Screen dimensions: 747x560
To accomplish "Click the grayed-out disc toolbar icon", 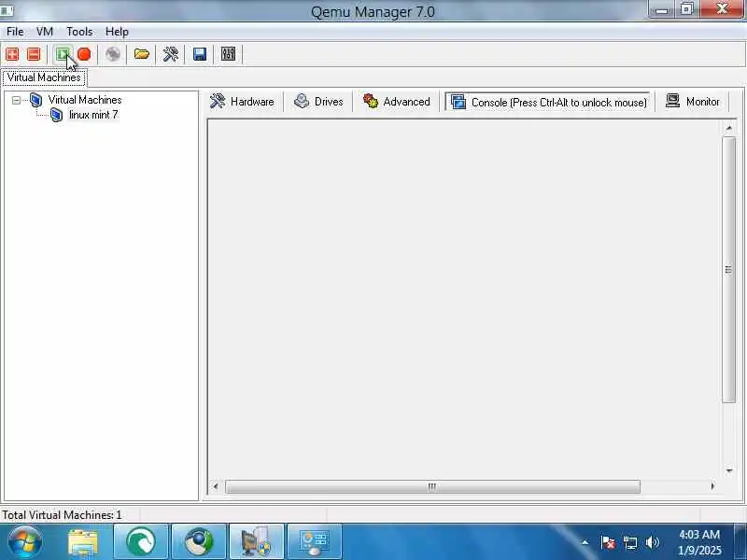I will 113,54.
